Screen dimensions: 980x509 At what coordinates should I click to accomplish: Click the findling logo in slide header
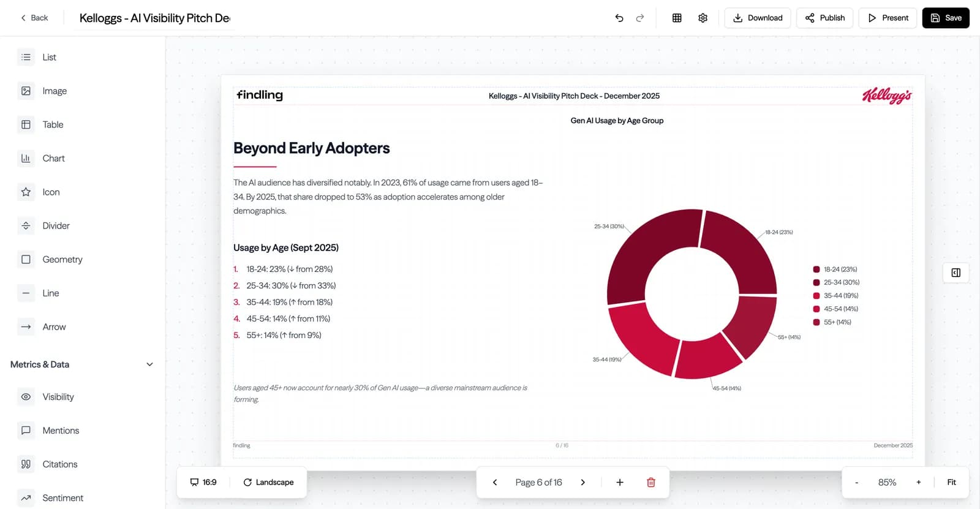[x=260, y=95]
